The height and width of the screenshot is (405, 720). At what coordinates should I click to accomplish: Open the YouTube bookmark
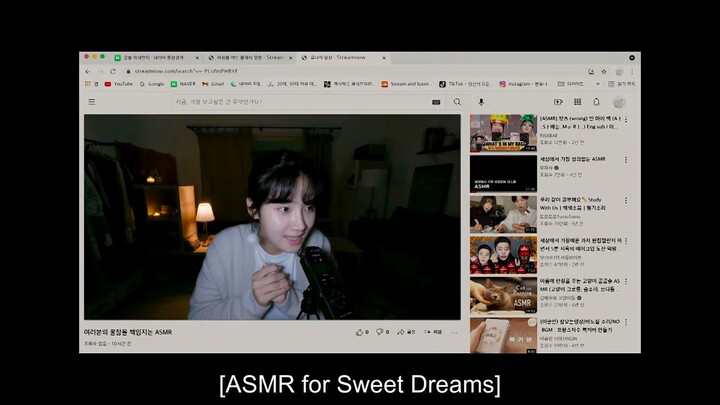(119, 84)
